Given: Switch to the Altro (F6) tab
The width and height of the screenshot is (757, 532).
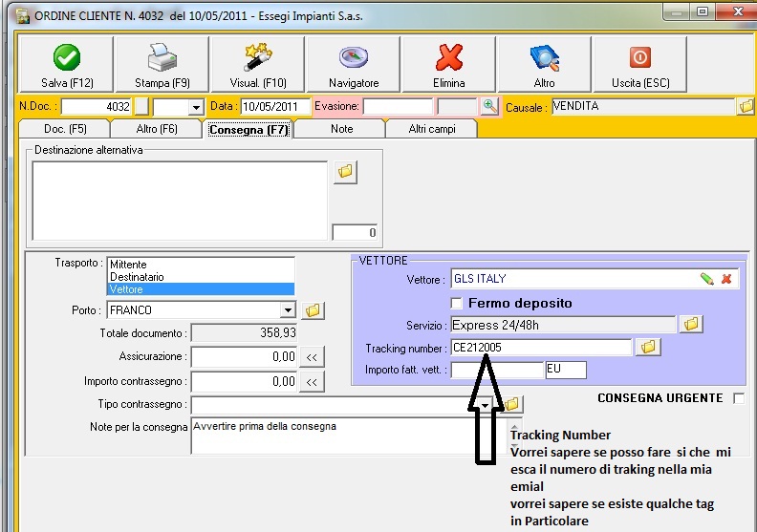Looking at the screenshot, I should tap(157, 129).
